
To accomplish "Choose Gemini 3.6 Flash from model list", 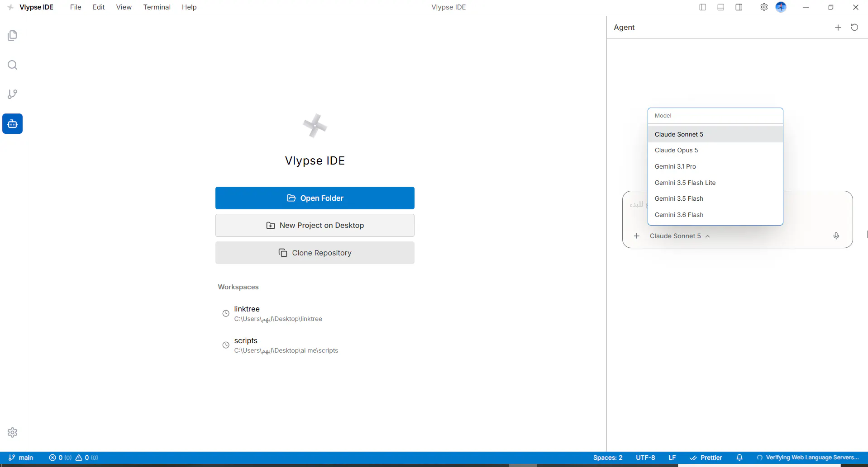I will coord(715,215).
